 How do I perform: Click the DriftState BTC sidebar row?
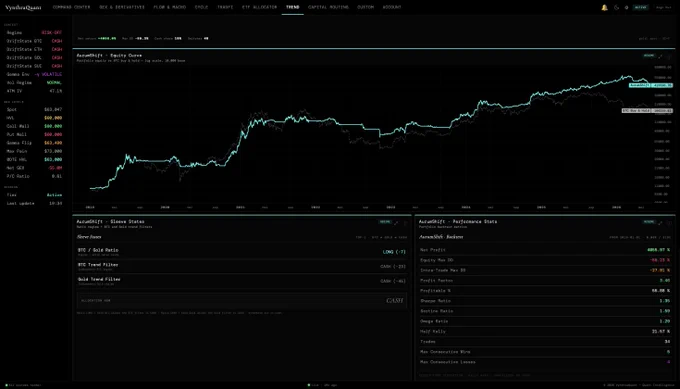pos(34,41)
